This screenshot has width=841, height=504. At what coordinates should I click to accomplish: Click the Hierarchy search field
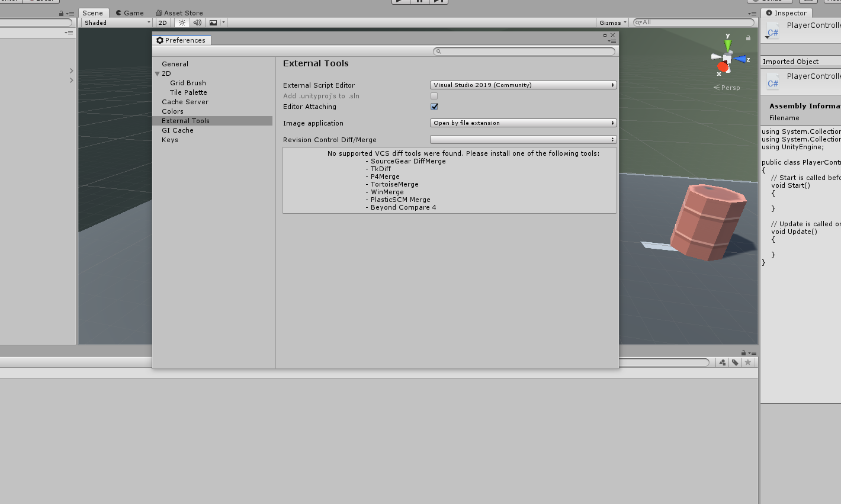pos(36,23)
